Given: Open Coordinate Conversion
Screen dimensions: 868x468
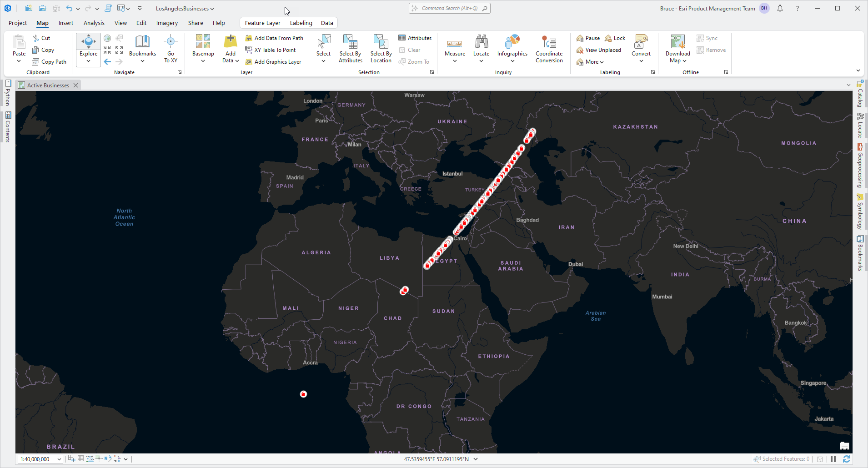Looking at the screenshot, I should click(x=549, y=49).
